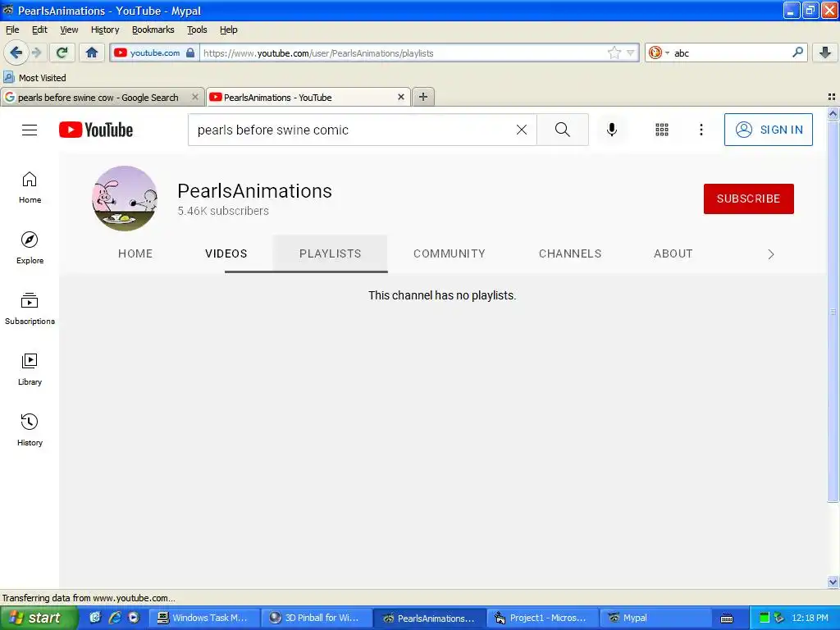Viewport: 840px width, 630px height.
Task: Open the Most Visited bookmarks folder
Action: pyautogui.click(x=34, y=78)
